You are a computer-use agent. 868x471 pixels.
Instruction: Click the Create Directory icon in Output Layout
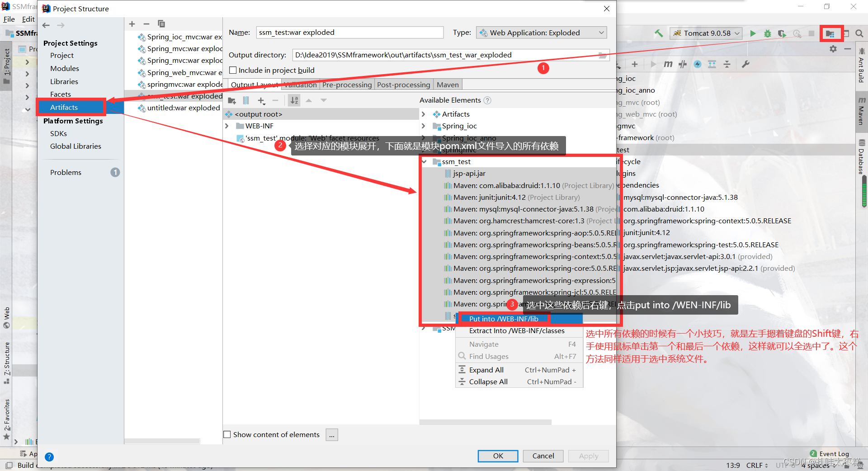(x=232, y=100)
